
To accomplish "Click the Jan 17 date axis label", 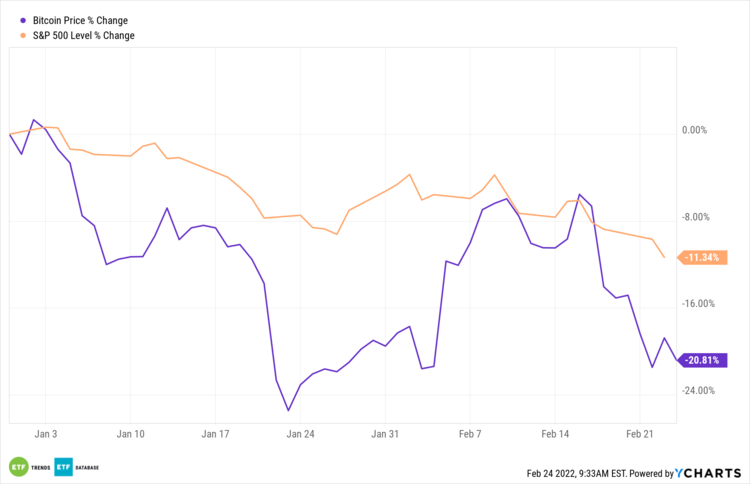I will (216, 434).
